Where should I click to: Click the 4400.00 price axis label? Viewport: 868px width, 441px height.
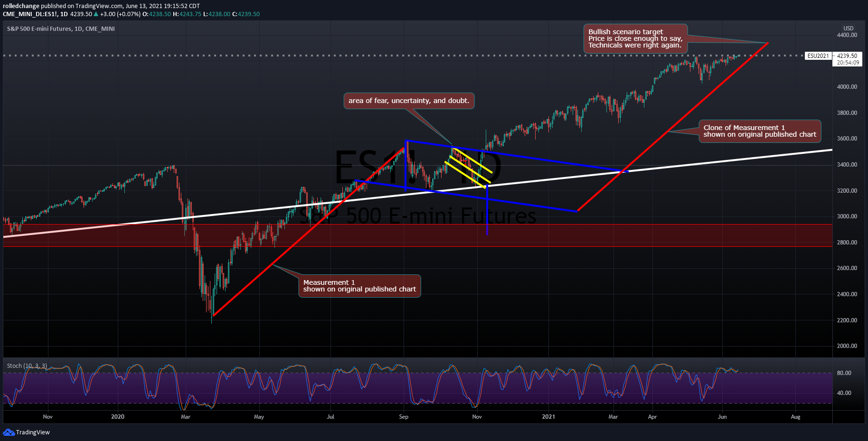point(847,35)
